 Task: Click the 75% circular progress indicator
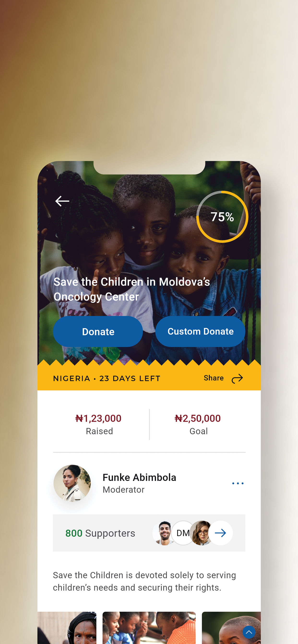(222, 217)
